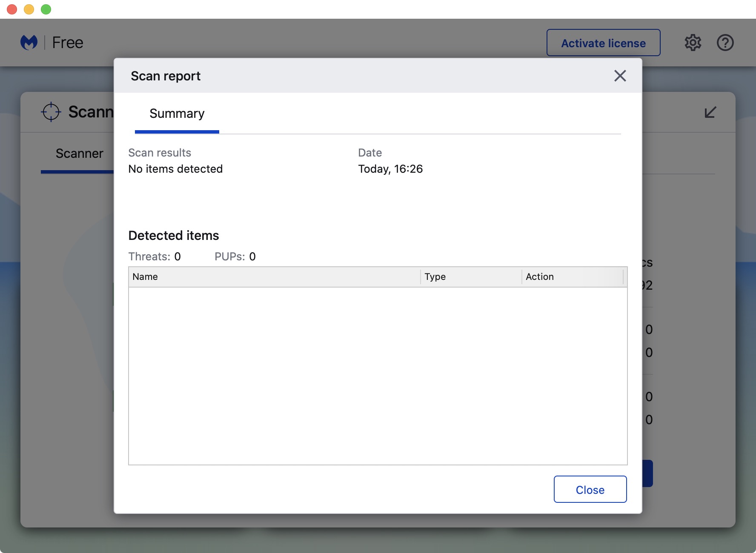Open settings with the gear icon

pyautogui.click(x=693, y=43)
